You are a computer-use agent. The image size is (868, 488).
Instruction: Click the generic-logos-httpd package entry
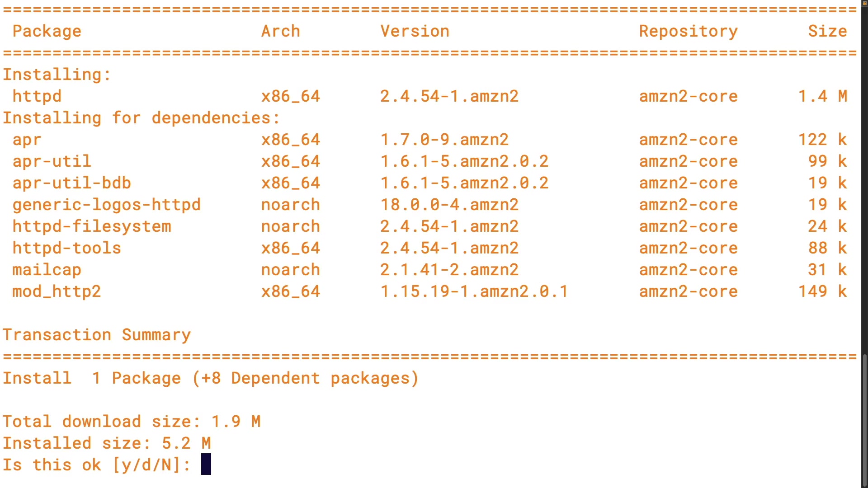coord(106,205)
